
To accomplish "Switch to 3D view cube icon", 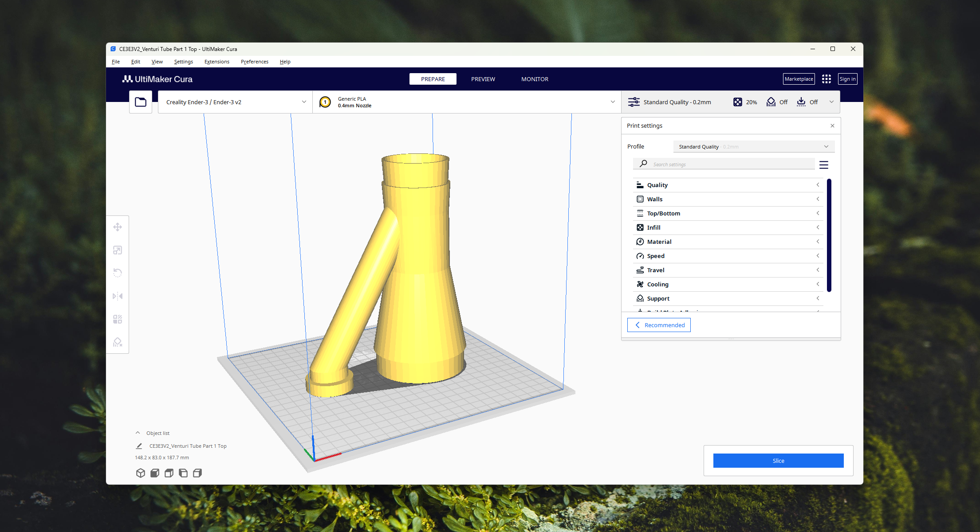I will 141,473.
